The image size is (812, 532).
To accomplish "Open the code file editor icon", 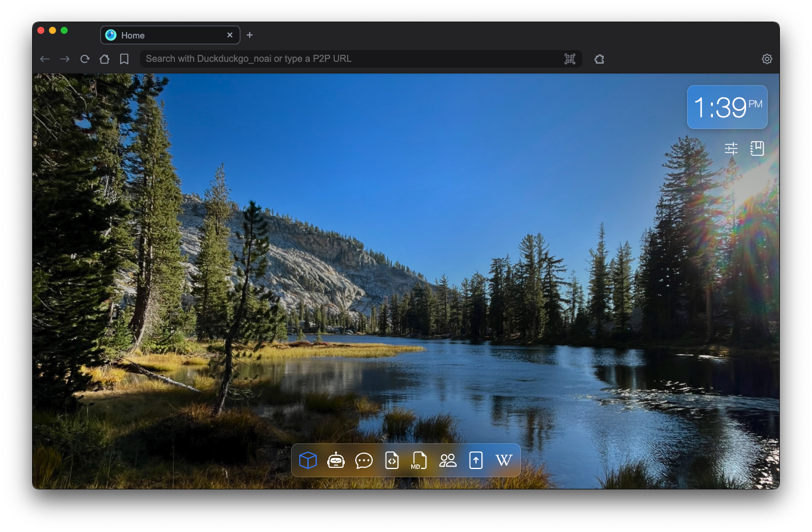I will coord(392,460).
